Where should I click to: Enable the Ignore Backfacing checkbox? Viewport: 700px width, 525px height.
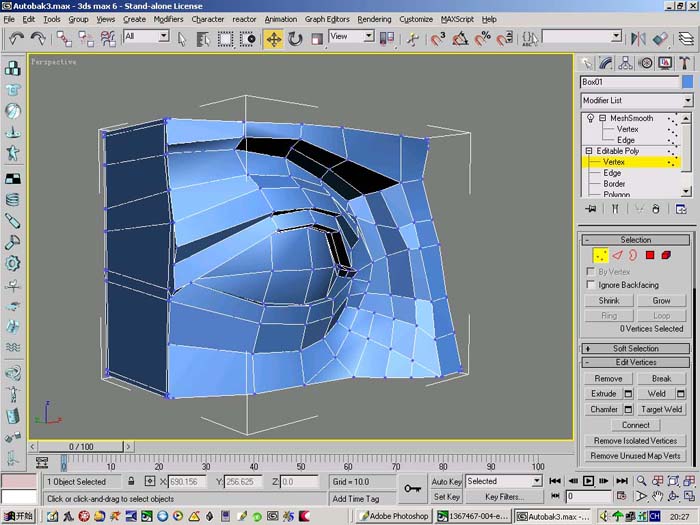coord(590,284)
